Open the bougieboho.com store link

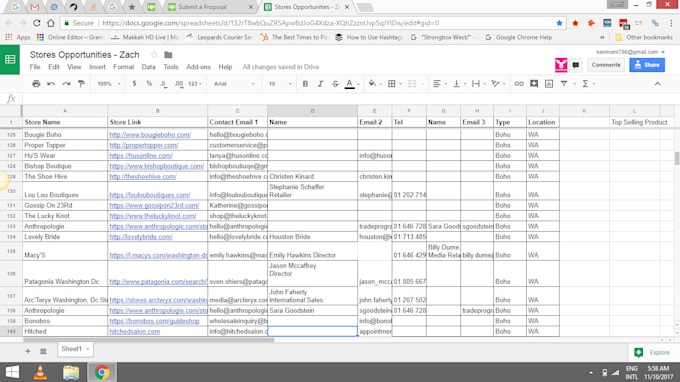tap(150, 135)
